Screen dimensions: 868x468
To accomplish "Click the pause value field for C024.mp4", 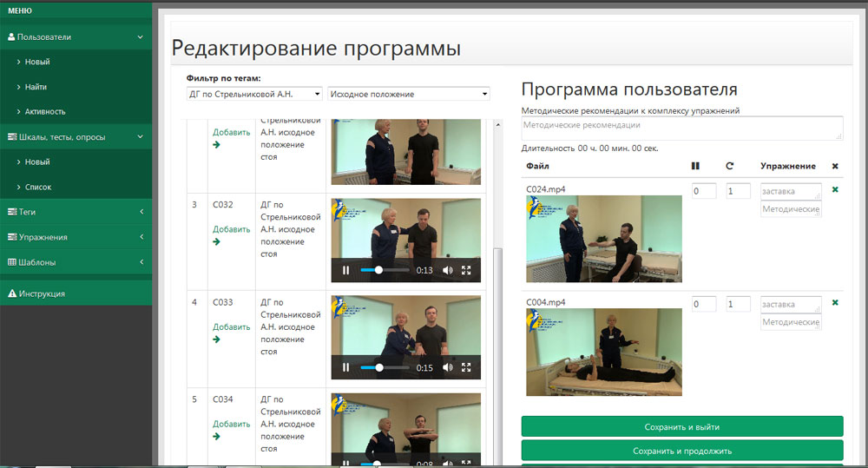I will (704, 191).
